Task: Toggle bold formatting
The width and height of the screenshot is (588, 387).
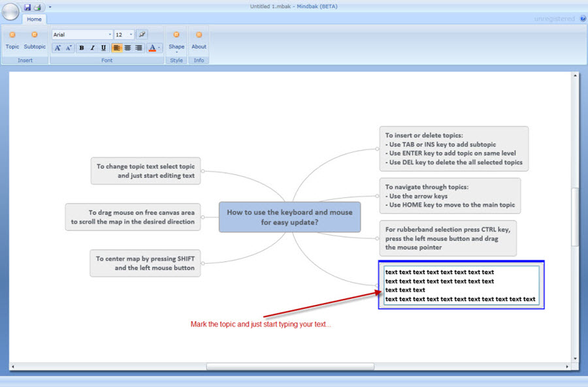Action: coord(82,48)
